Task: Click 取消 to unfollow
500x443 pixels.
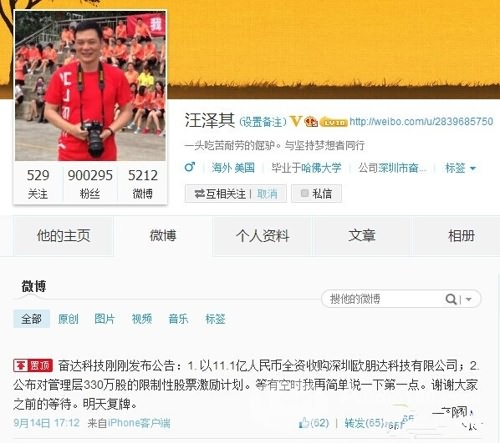Action: 267,194
